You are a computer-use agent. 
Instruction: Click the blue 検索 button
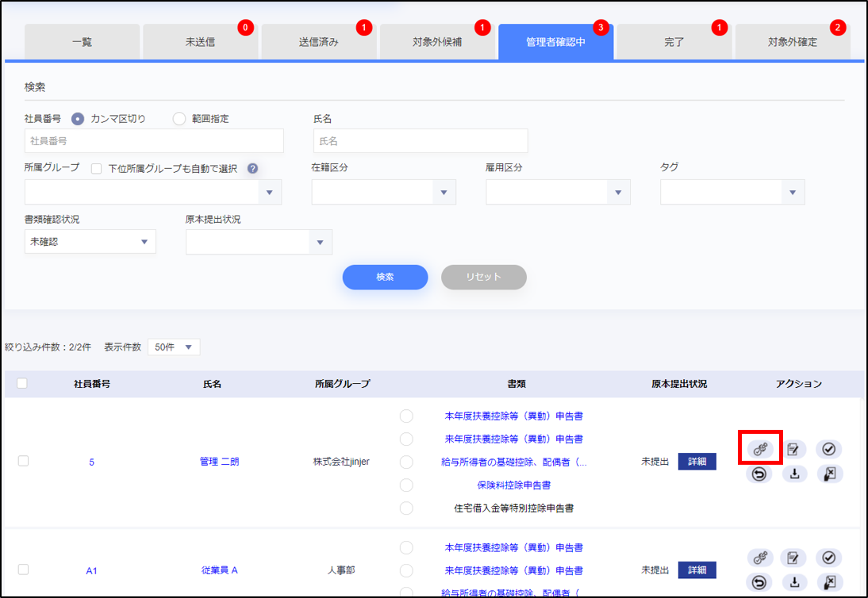386,277
